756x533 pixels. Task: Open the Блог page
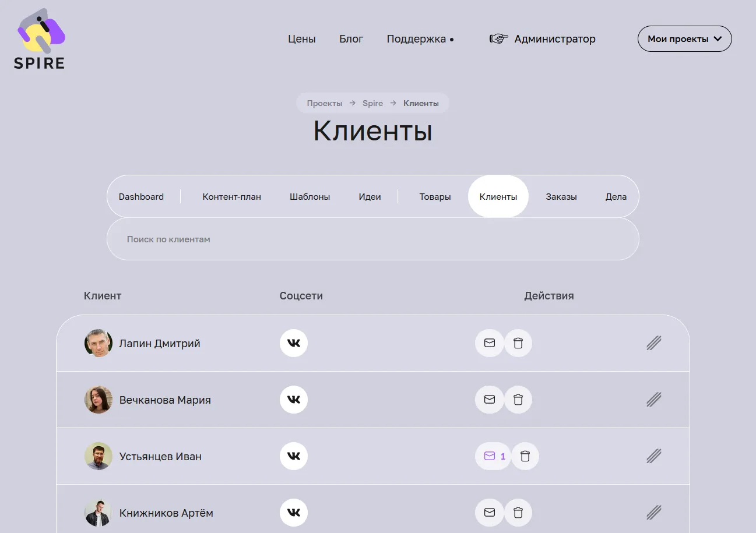(351, 38)
